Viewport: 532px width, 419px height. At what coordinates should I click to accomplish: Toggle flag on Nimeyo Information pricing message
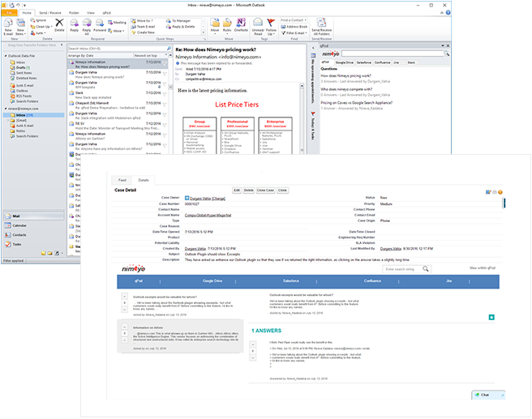pyautogui.click(x=165, y=63)
